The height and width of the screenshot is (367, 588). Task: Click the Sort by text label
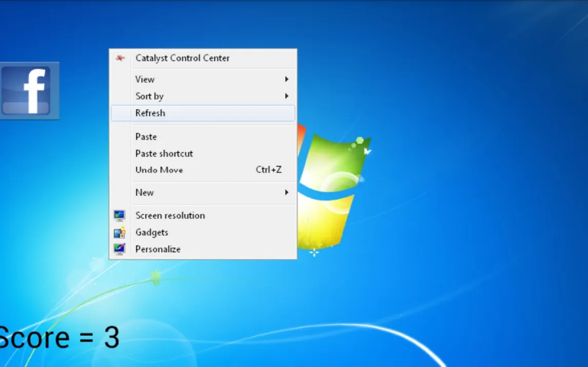(x=149, y=96)
